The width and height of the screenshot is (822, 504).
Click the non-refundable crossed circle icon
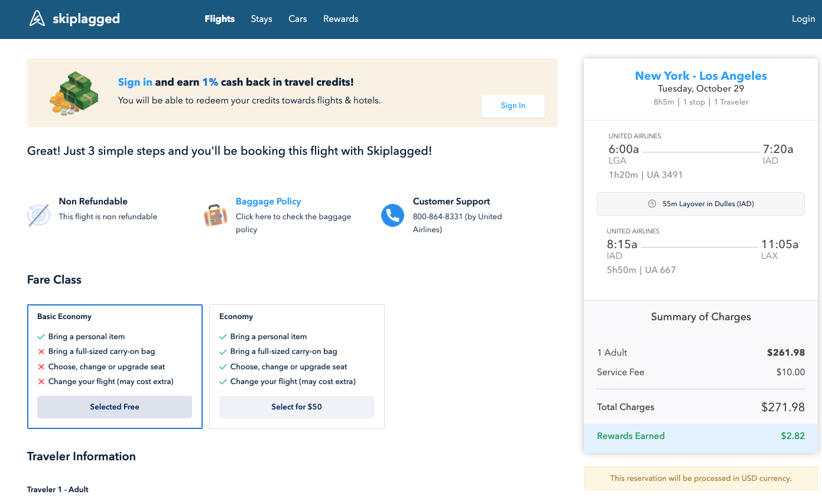(x=38, y=215)
